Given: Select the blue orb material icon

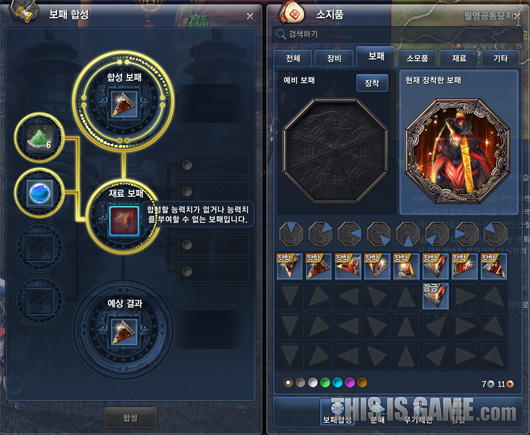Looking at the screenshot, I should pos(40,193).
